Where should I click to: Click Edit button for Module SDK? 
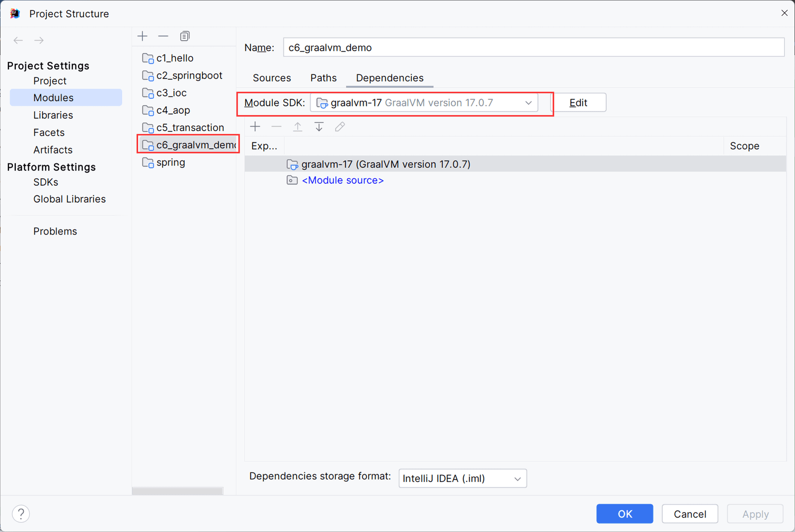click(578, 103)
